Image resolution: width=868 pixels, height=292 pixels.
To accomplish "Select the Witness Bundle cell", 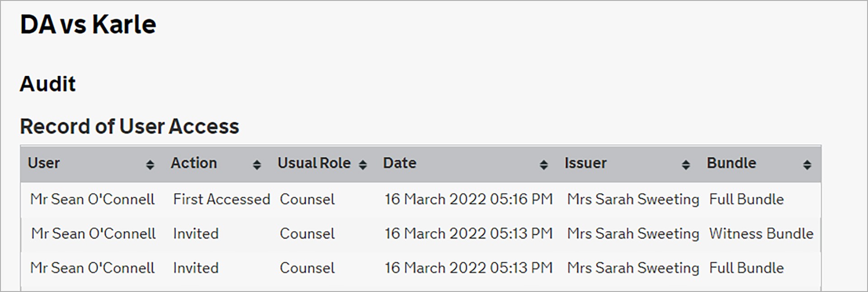I will click(761, 233).
